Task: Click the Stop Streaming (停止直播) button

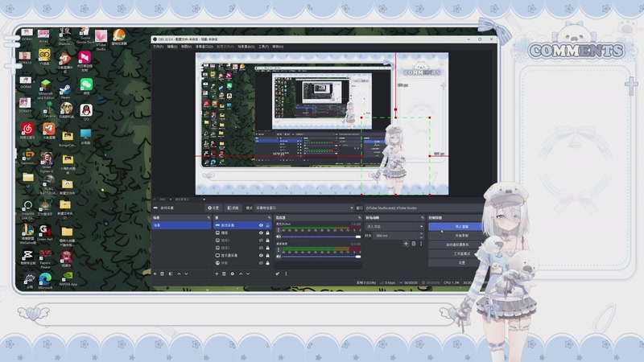Action: [x=455, y=227]
